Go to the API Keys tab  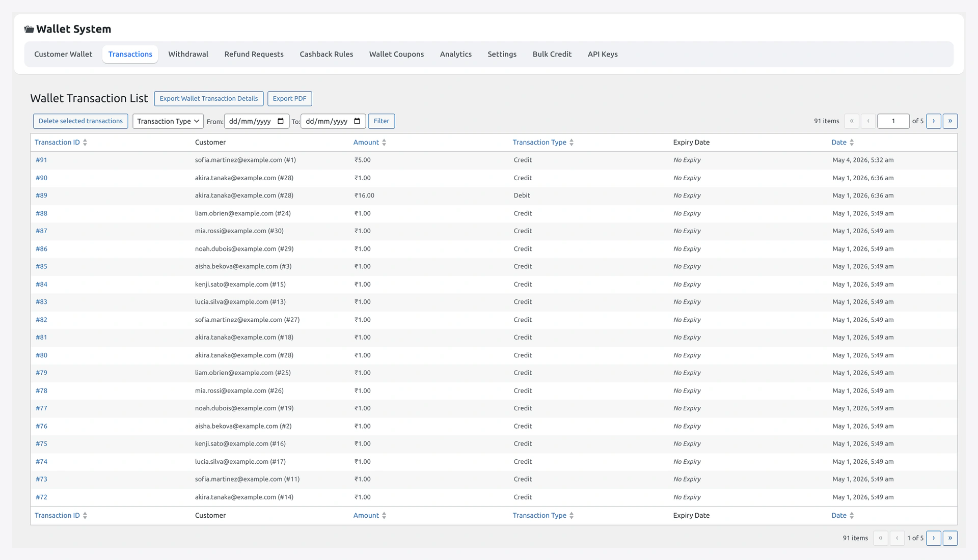pos(603,54)
